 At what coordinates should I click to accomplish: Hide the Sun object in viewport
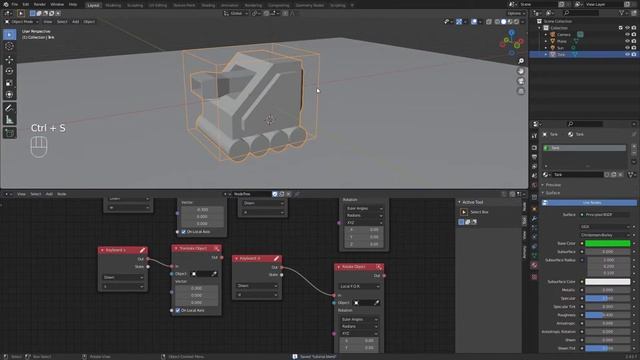pyautogui.click(x=627, y=48)
